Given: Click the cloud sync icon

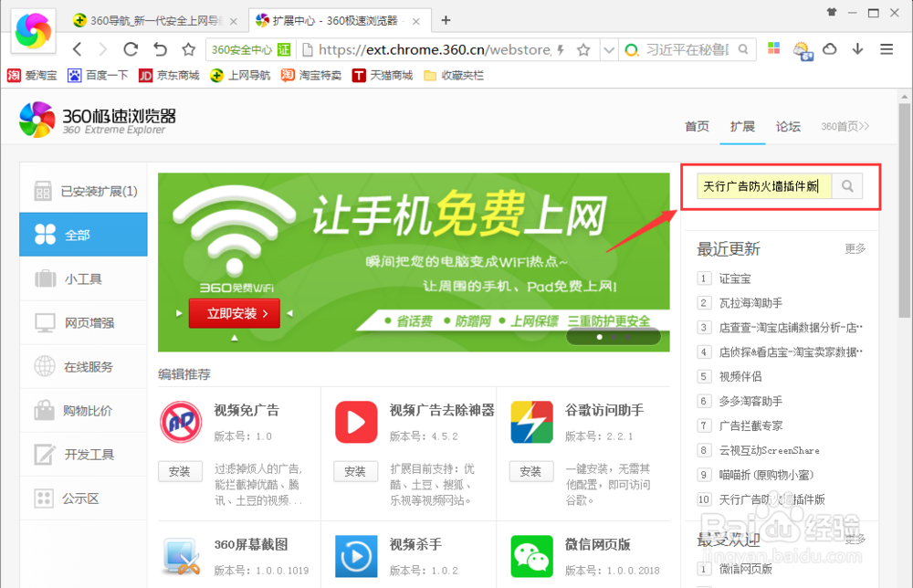Looking at the screenshot, I should coord(830,49).
